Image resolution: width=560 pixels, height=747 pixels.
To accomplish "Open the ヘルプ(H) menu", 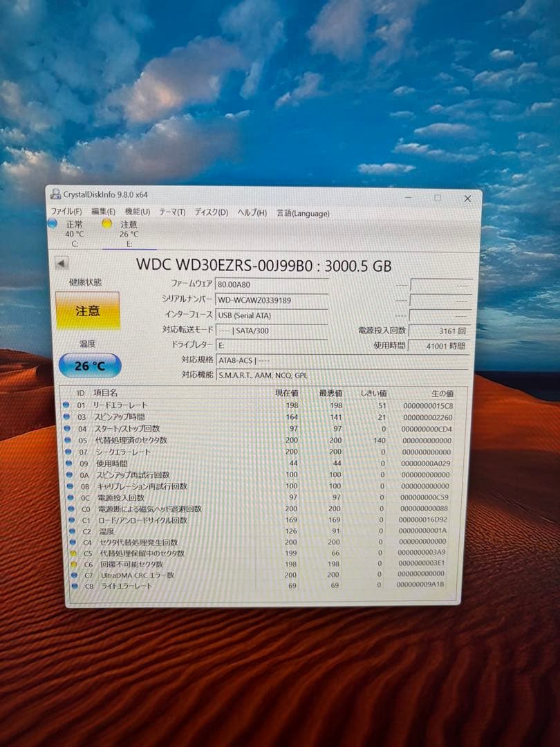I will click(252, 213).
